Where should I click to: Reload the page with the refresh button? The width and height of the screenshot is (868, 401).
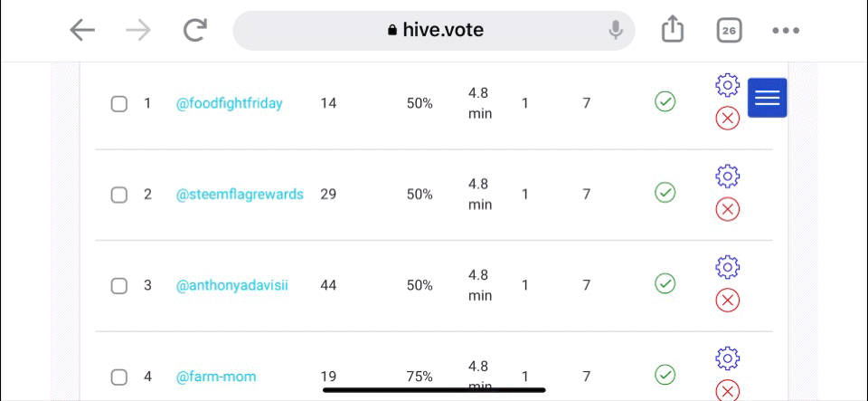[195, 31]
